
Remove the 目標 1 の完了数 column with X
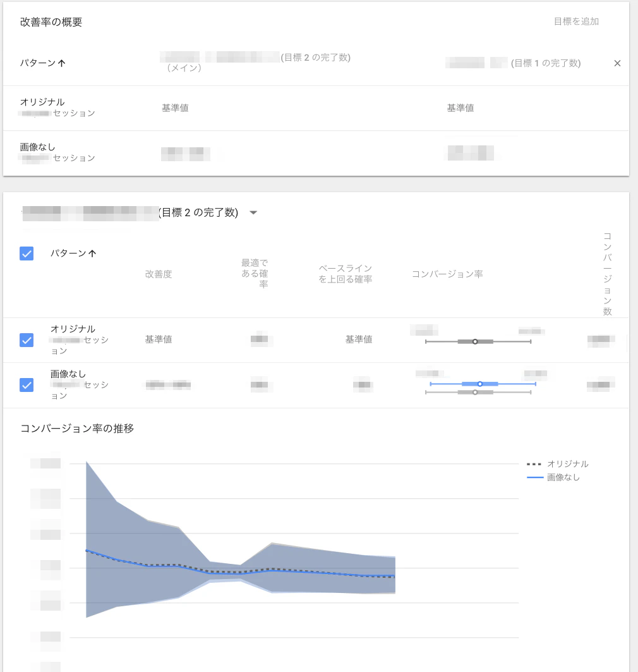(x=617, y=63)
